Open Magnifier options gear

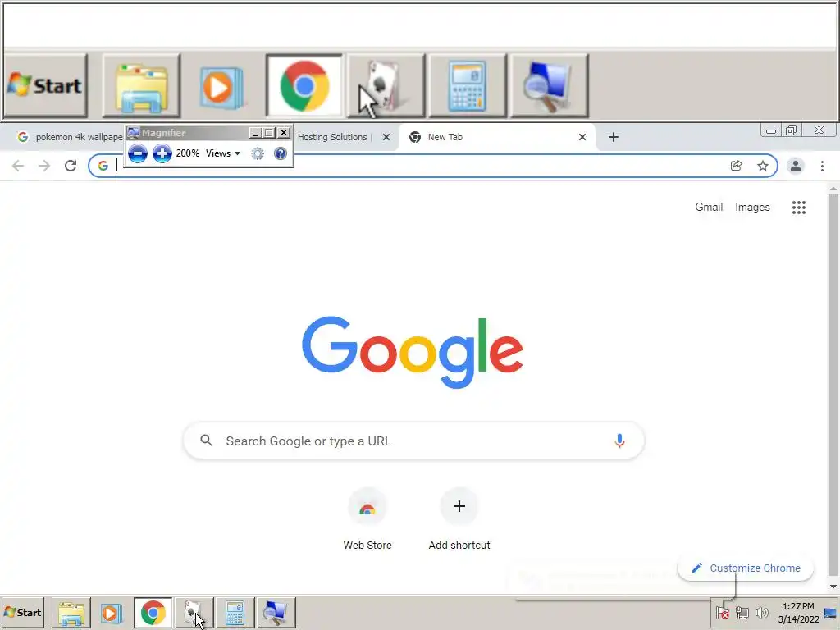(258, 153)
